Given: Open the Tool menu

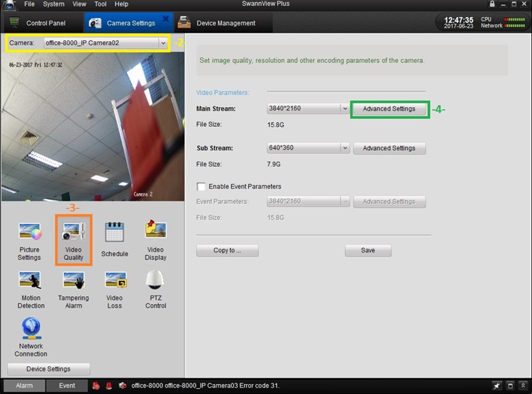Looking at the screenshot, I should [100, 4].
